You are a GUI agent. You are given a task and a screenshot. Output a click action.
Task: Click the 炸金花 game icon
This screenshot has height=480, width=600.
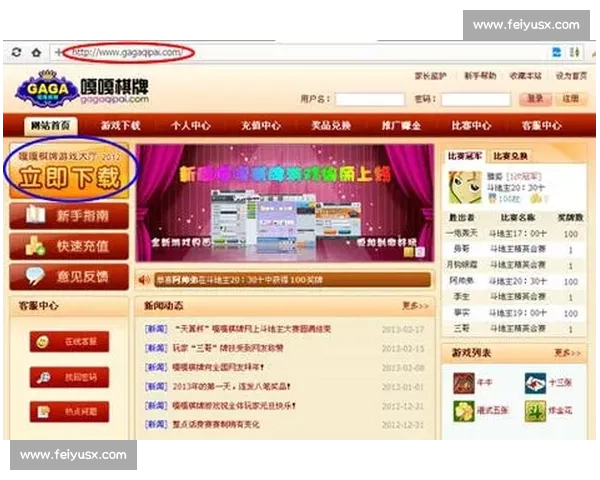535,411
